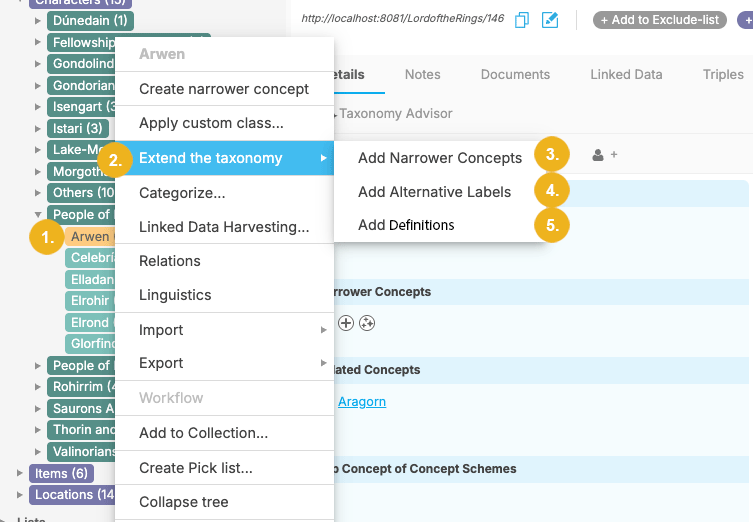Select the Elladan concept in tree
Screen dimensions: 753x522
point(90,279)
